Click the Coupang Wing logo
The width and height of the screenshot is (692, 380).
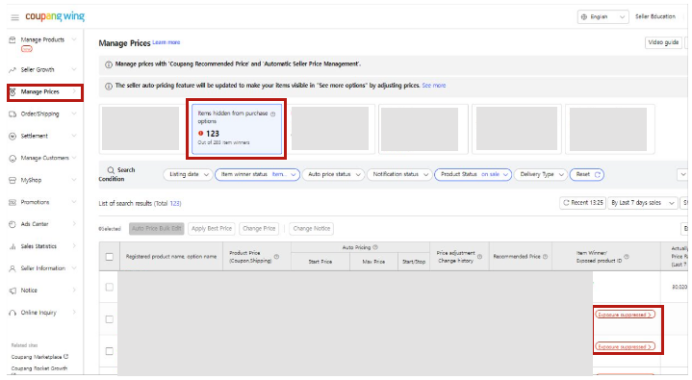point(55,16)
